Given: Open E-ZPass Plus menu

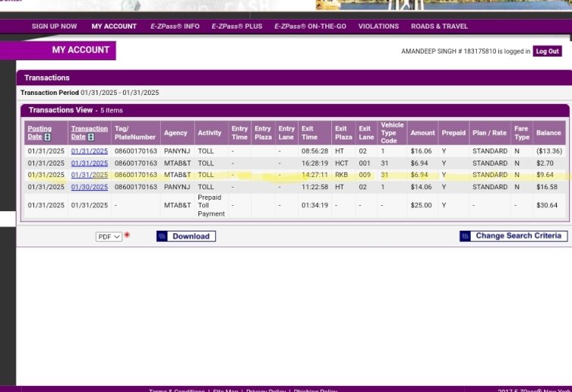Looking at the screenshot, I should 237,26.
